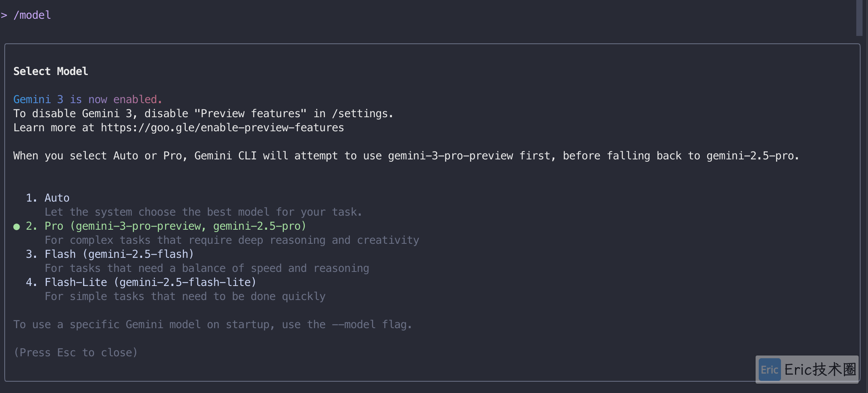Screen dimensions: 868x393
Task: Select the Auto model option
Action: tap(57, 198)
